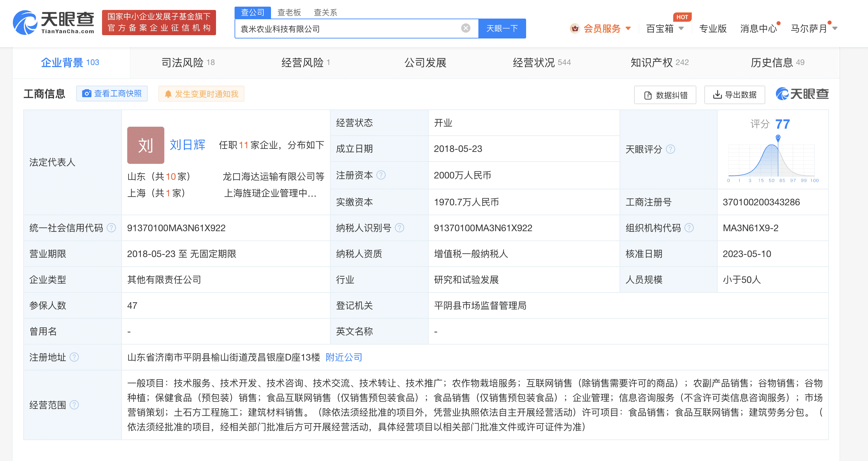Click registration number 370100200343286
Screen dimensions: 868x461
pos(761,202)
